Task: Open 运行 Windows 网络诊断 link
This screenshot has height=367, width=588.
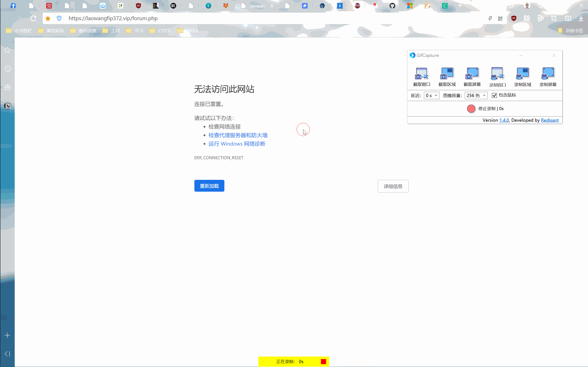Action: click(x=237, y=144)
